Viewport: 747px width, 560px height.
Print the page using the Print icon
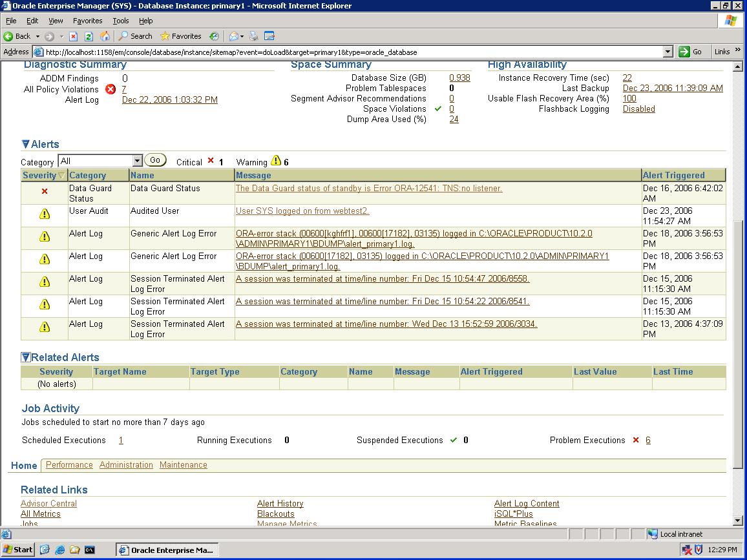tap(254, 36)
